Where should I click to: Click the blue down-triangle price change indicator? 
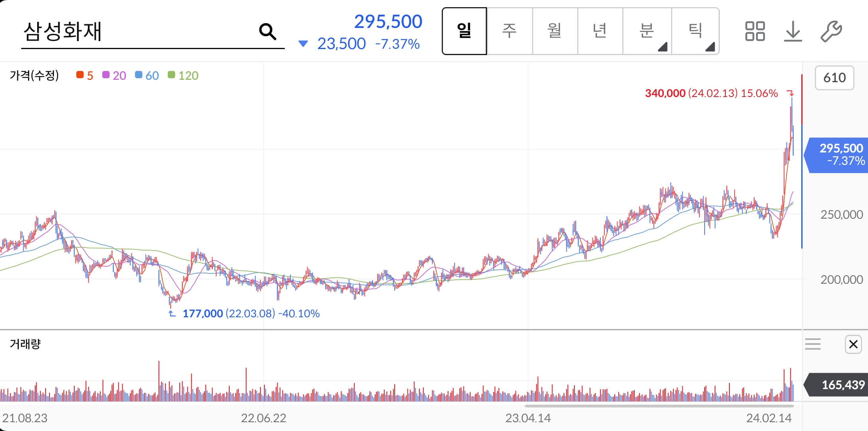coord(303,43)
